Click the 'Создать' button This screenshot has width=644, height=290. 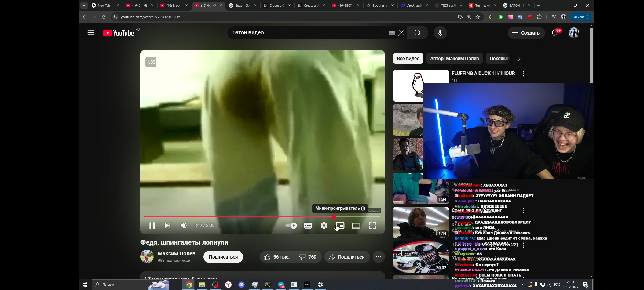point(526,33)
